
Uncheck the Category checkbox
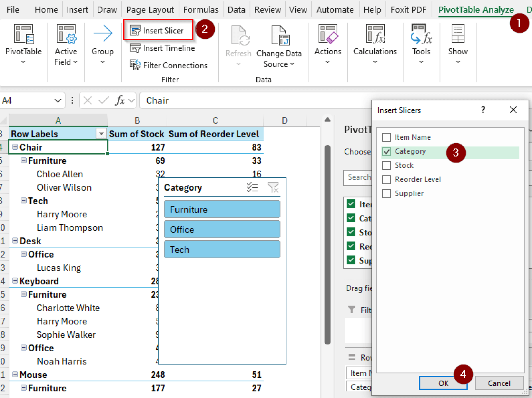click(387, 151)
